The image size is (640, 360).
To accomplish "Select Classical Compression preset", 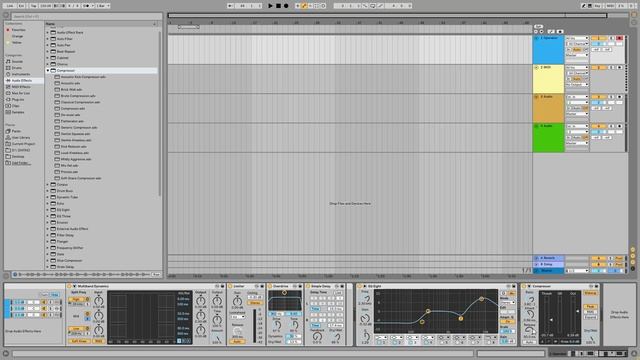I will tap(80, 102).
